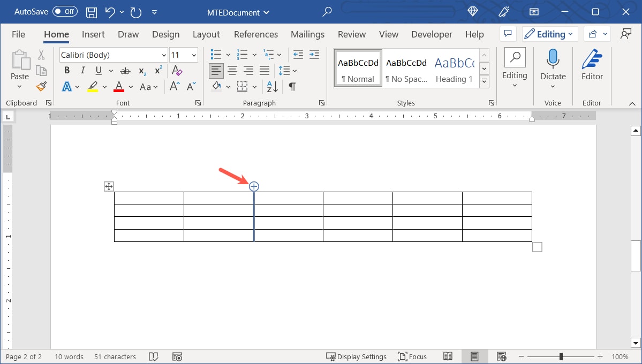Open the font size dropdown
The image size is (642, 364).
click(x=194, y=55)
